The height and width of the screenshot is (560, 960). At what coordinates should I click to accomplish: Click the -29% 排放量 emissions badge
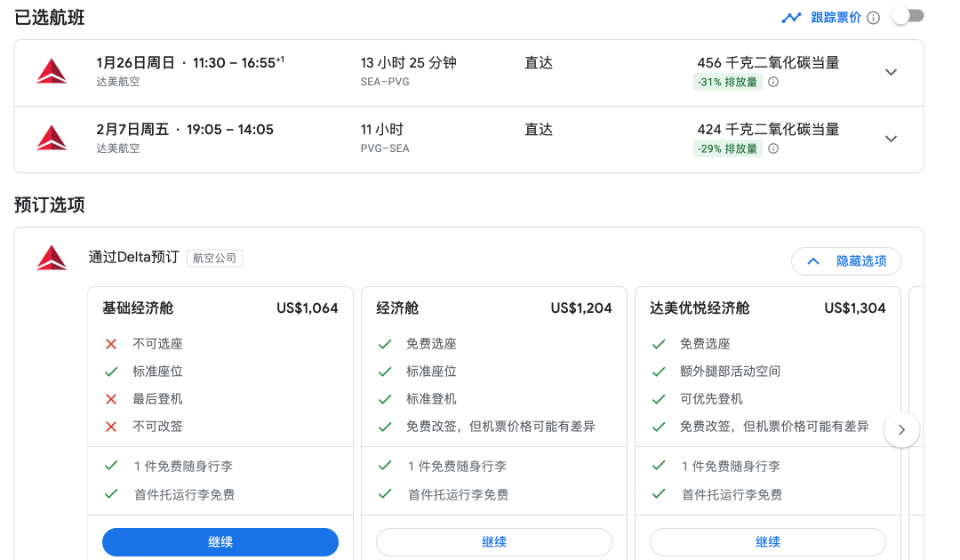[727, 148]
